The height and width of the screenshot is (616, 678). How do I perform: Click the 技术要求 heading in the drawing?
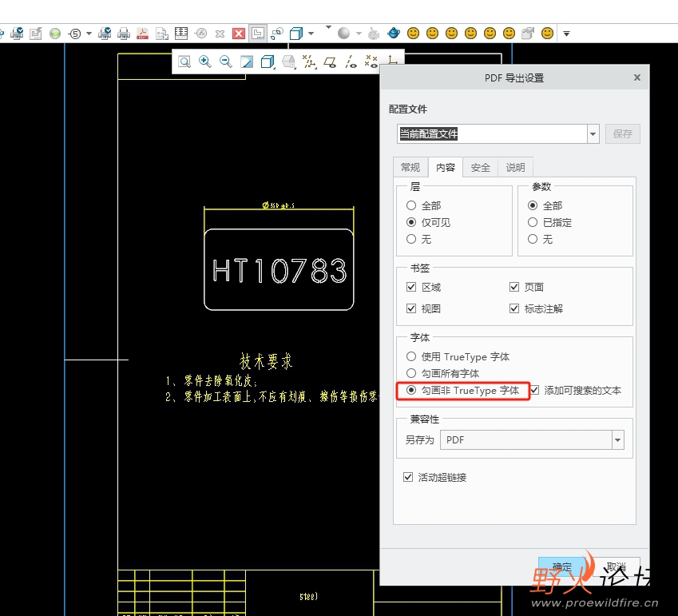(x=267, y=361)
